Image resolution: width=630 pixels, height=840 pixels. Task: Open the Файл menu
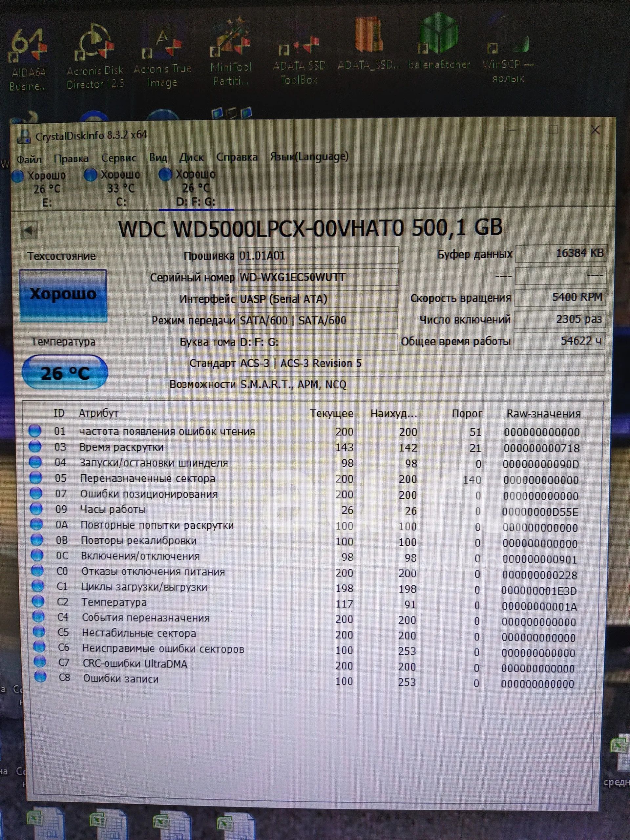(29, 159)
